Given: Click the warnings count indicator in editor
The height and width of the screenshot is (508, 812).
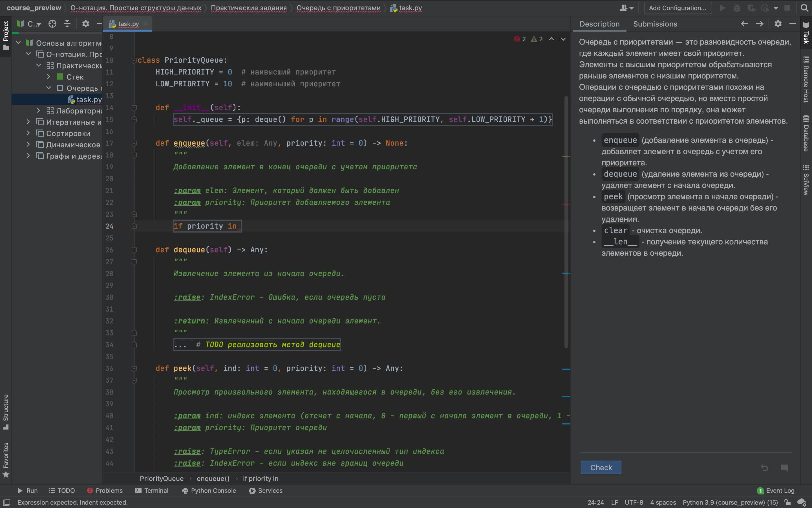Looking at the screenshot, I should pyautogui.click(x=537, y=39).
